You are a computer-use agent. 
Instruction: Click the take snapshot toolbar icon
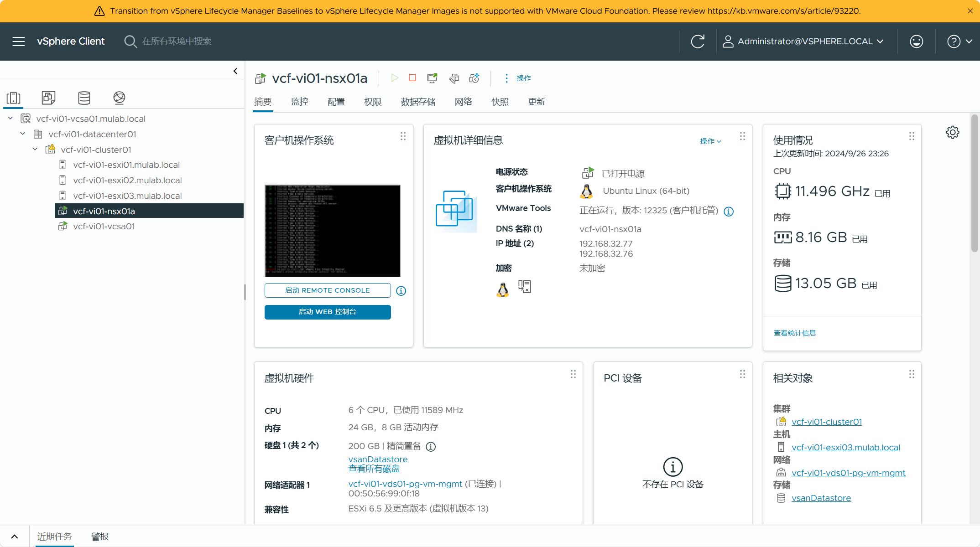[474, 78]
